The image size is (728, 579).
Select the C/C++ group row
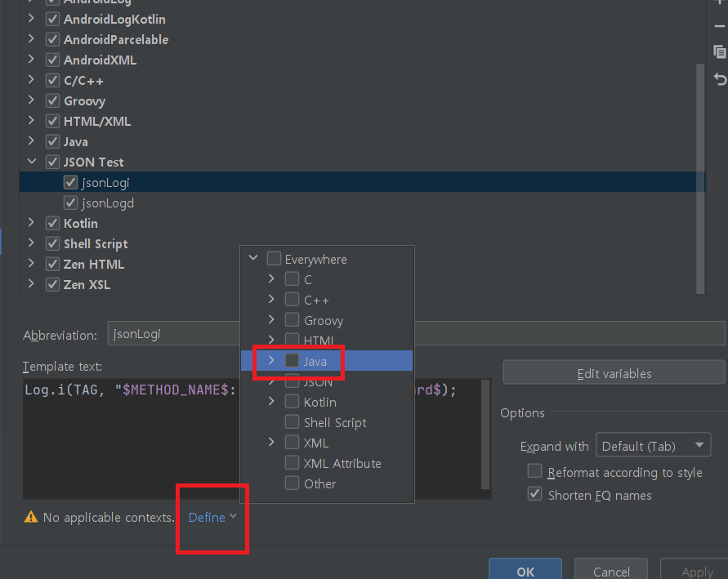tap(362, 80)
